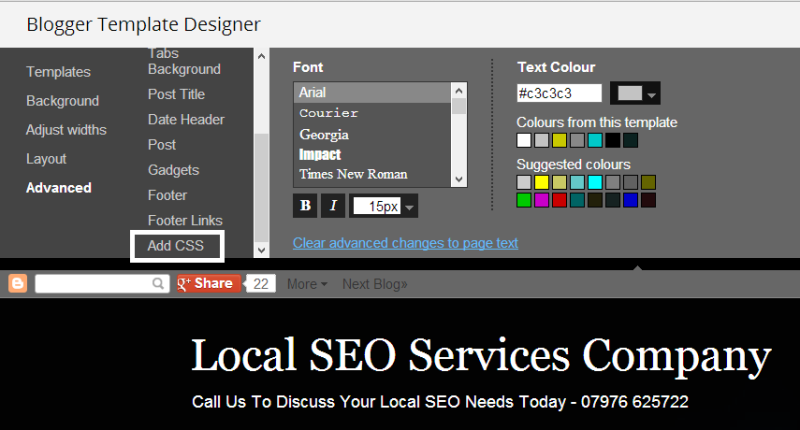800x430 pixels.
Task: Open the More dropdown in the navbar
Action: pyautogui.click(x=307, y=284)
